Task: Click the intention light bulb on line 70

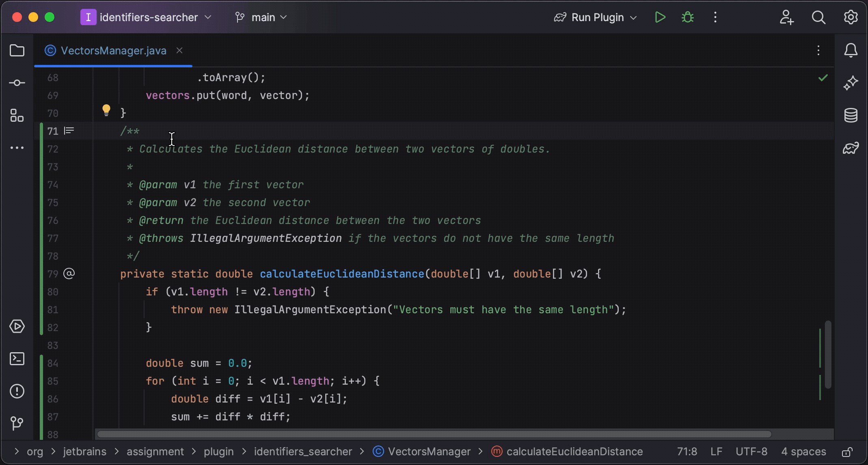Action: click(106, 110)
